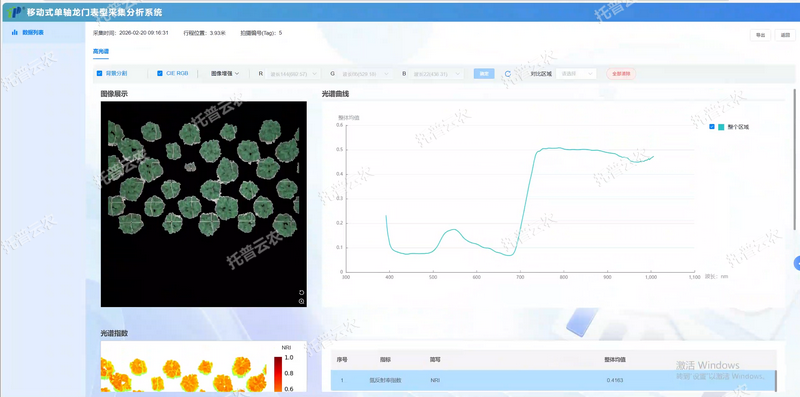800x397 pixels.
Task: Click the NRI color scale bar
Action: 278,375
